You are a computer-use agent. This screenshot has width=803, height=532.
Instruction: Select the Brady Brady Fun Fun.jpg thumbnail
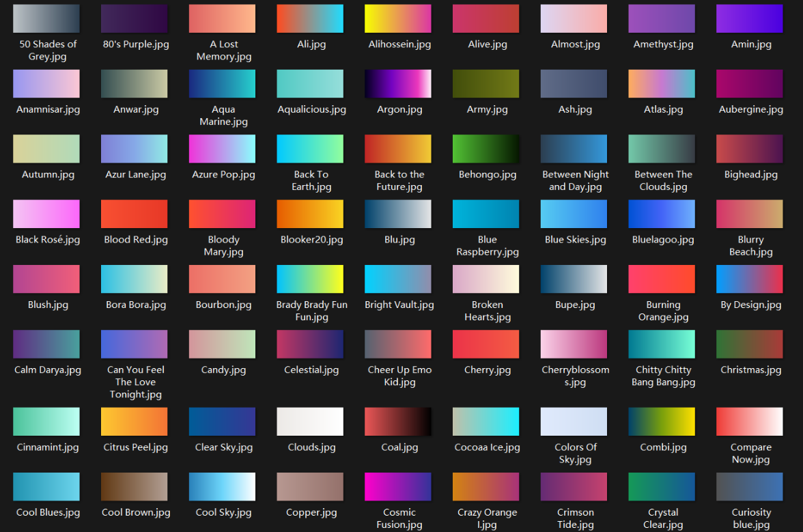pyautogui.click(x=310, y=279)
